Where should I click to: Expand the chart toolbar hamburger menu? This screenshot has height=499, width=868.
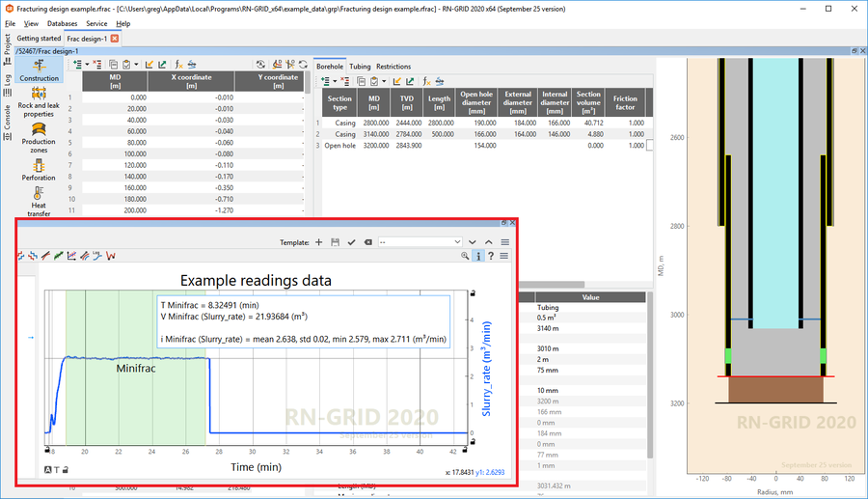click(x=504, y=256)
